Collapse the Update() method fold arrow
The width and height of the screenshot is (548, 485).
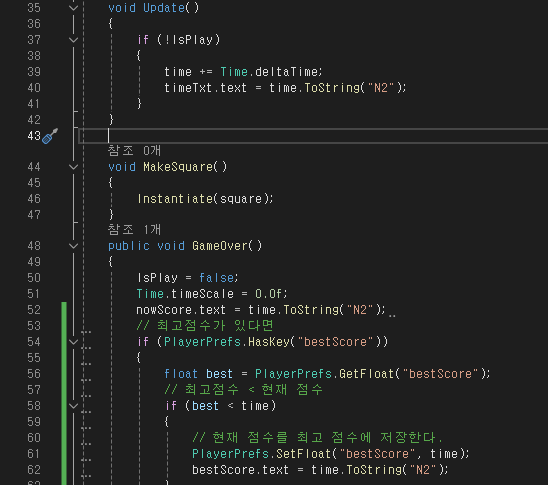point(73,8)
